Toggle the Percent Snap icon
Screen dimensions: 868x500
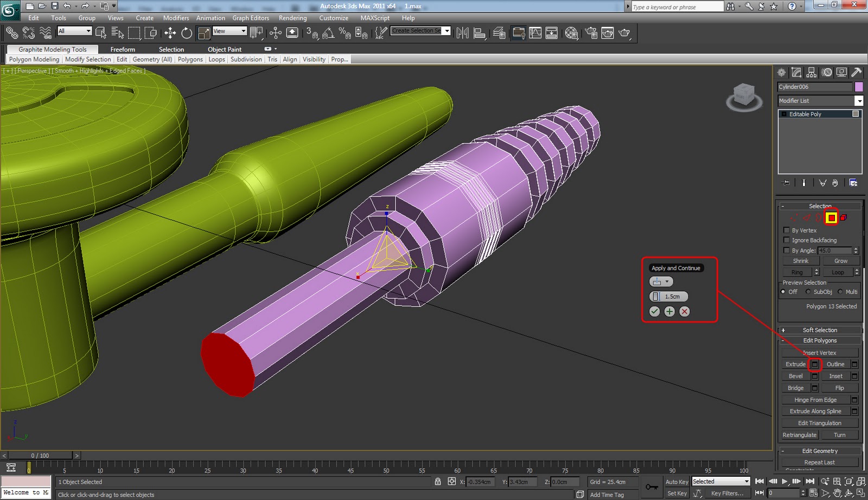click(344, 33)
